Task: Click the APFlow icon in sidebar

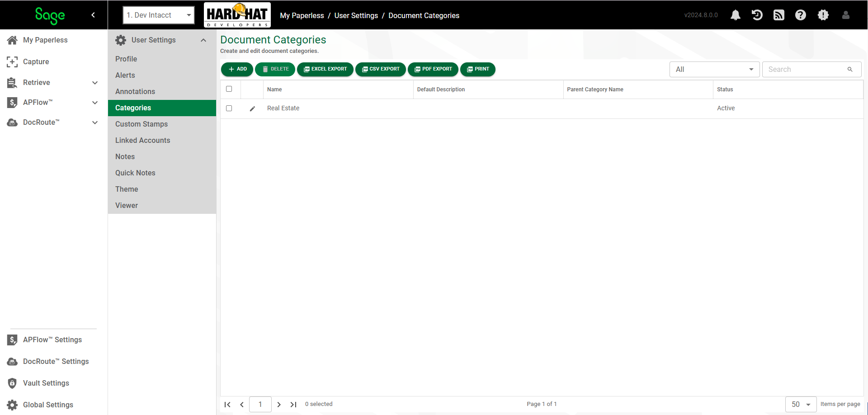Action: coord(12,102)
